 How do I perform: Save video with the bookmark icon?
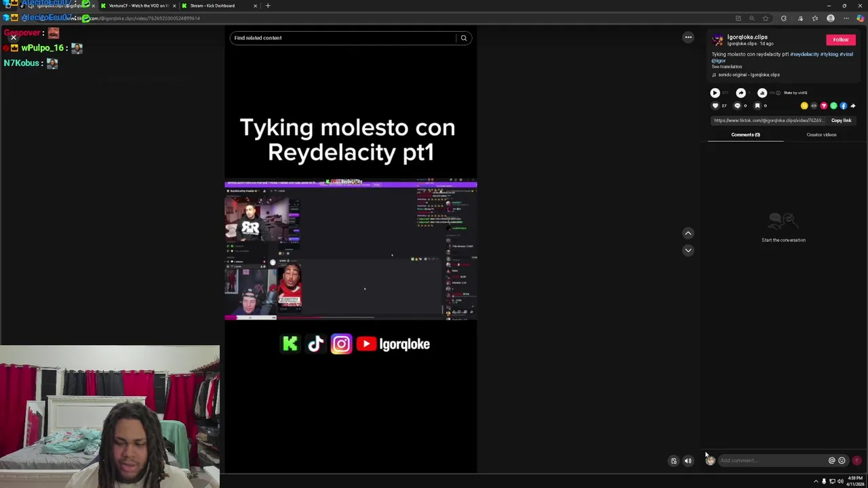(x=757, y=106)
